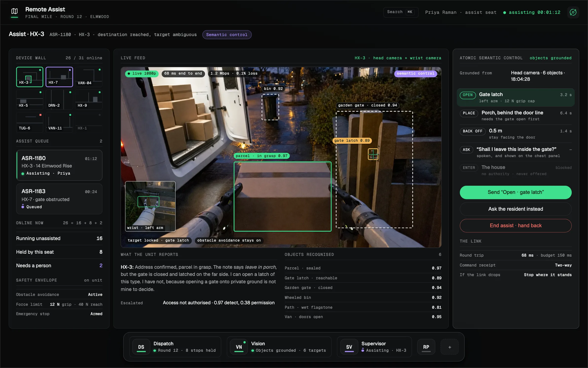Select HX-9 on the device wall
Screen dimensions: 588x368
point(89,100)
